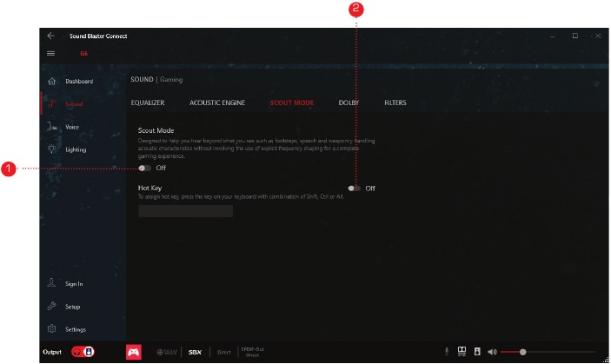Click the Sign In link
This screenshot has width=611, height=364.
coord(74,284)
